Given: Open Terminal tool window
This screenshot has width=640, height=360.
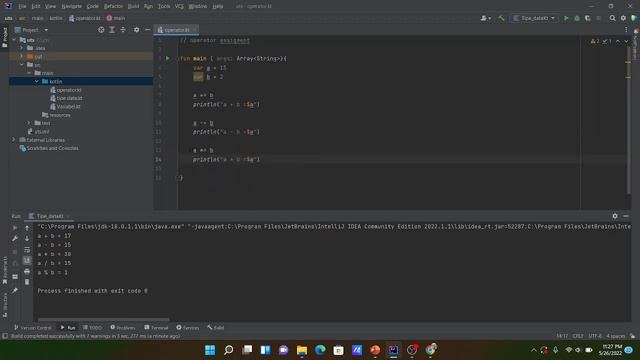Looking at the screenshot, I should 156,327.
